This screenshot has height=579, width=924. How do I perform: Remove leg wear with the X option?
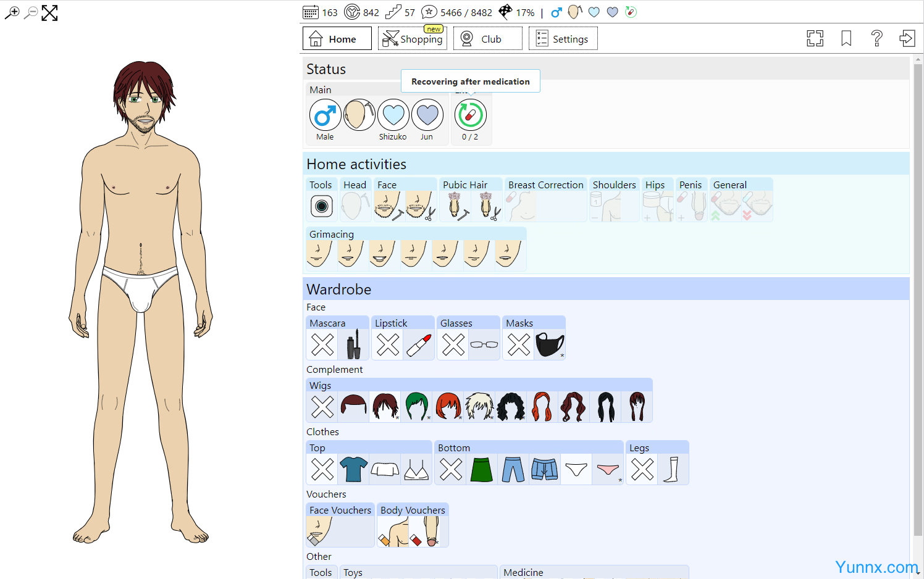tap(642, 469)
